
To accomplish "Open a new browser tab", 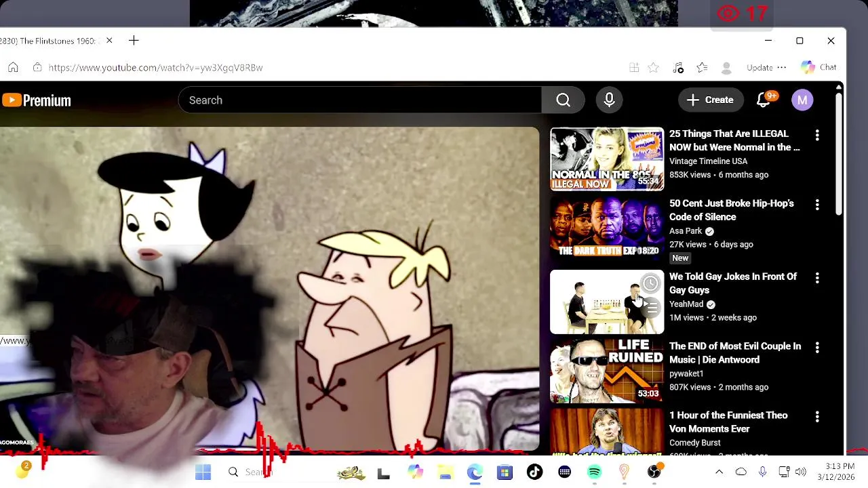I will [134, 41].
